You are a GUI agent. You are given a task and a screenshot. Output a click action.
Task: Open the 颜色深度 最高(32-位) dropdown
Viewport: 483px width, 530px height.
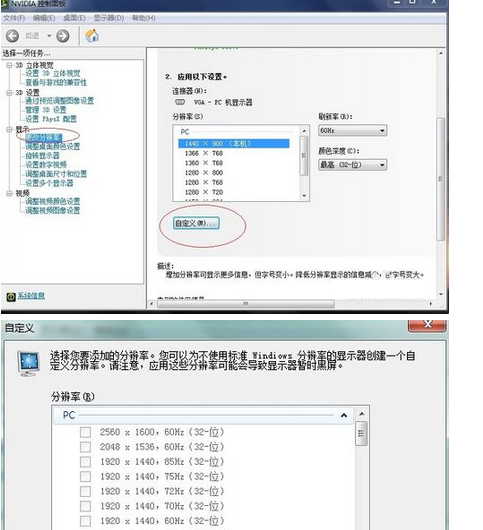tap(353, 165)
